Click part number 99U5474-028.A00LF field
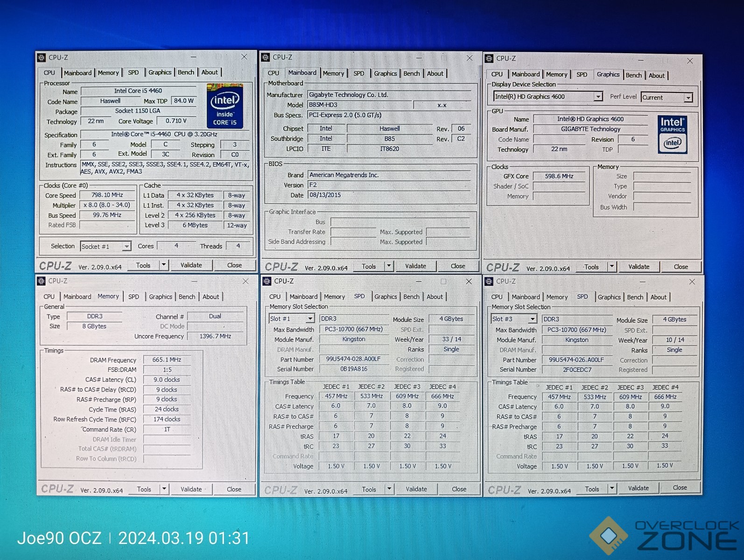744x560 pixels. pyautogui.click(x=353, y=359)
